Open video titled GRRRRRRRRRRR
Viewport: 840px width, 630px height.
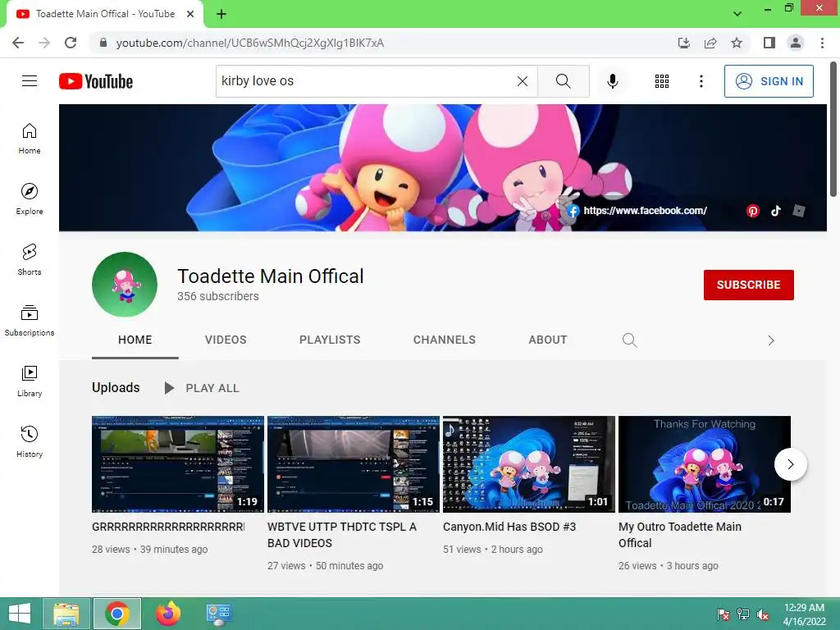pos(168,527)
